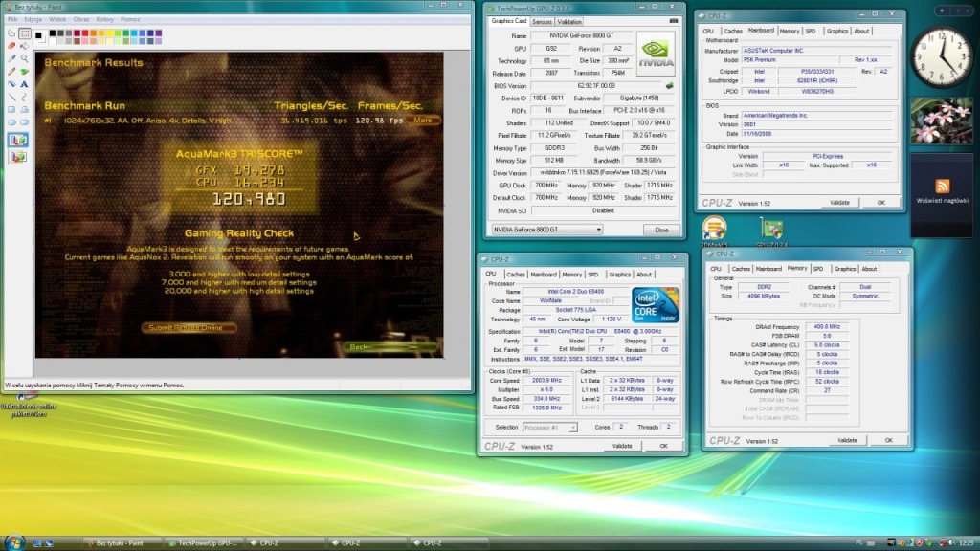
Task: Pick the yellow color swatch in Paint palette
Action: click(110, 33)
